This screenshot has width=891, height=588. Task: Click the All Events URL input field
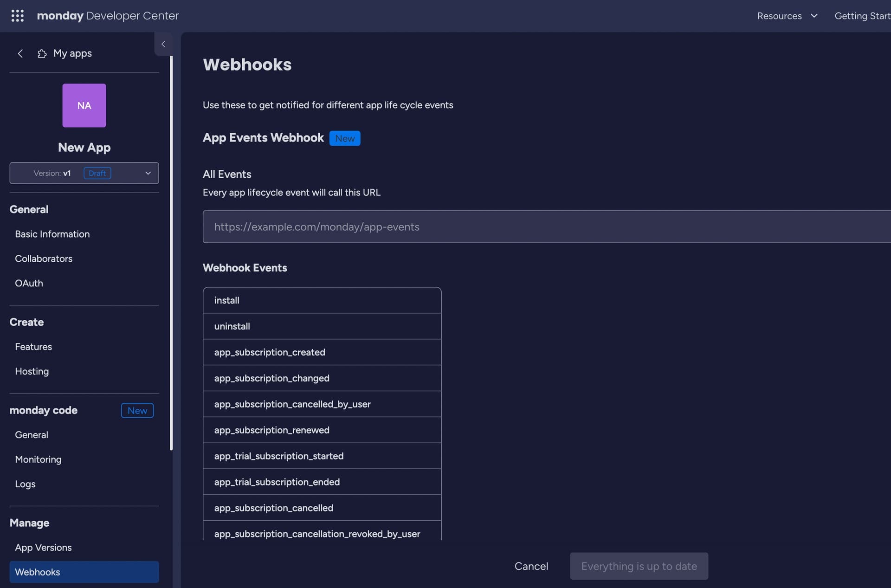point(547,226)
